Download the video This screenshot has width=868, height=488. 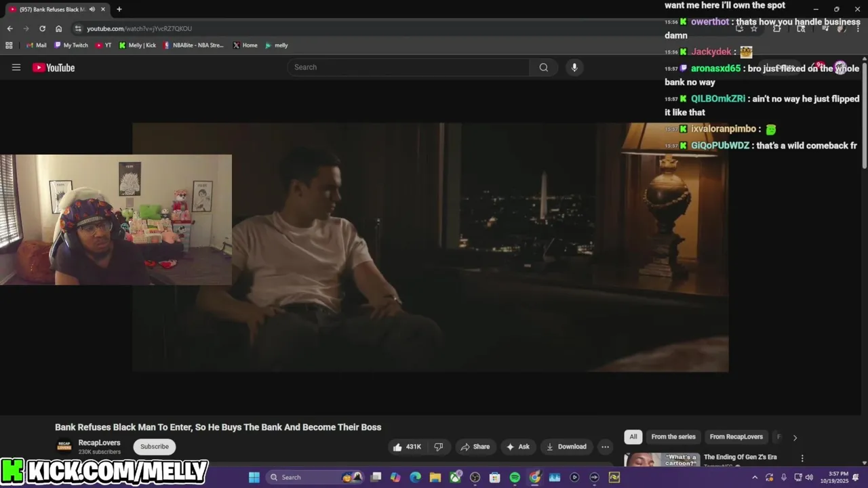click(x=566, y=447)
